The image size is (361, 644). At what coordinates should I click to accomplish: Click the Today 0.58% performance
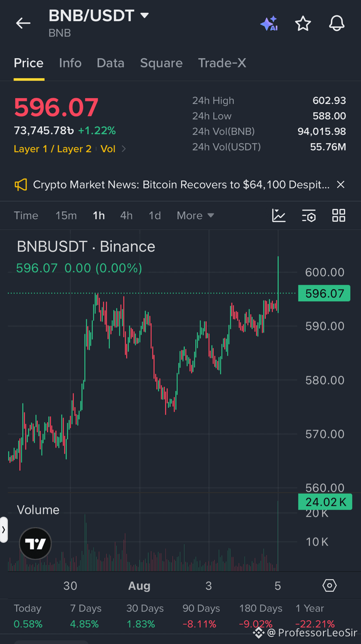pyautogui.click(x=28, y=616)
